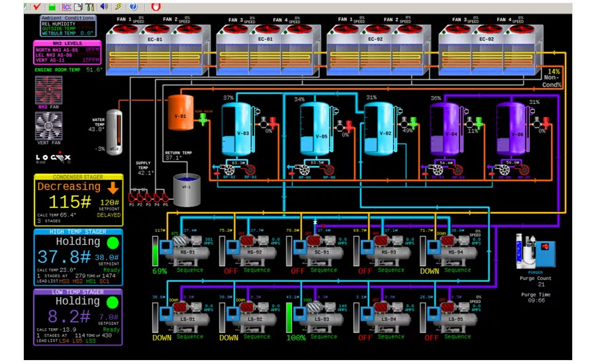Screen dimensions: 596x364
Task: Open the document page toolbar icon
Action: (78, 7)
